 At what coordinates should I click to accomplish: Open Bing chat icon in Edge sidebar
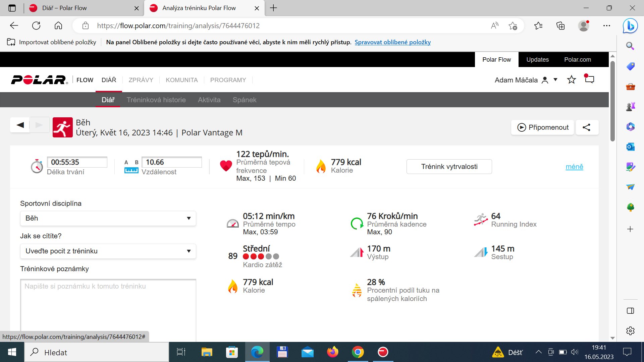tap(630, 26)
